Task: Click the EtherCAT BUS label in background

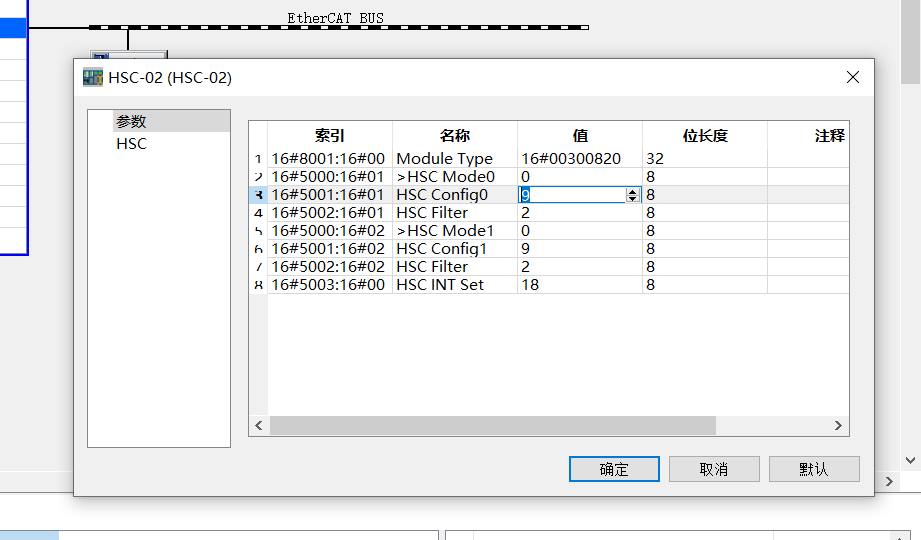Action: 335,18
